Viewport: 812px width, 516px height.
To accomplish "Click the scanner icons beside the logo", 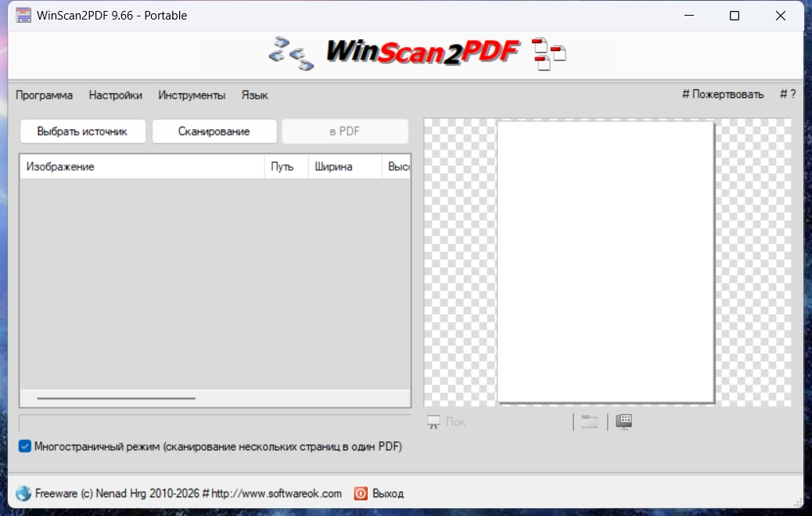I will (292, 53).
